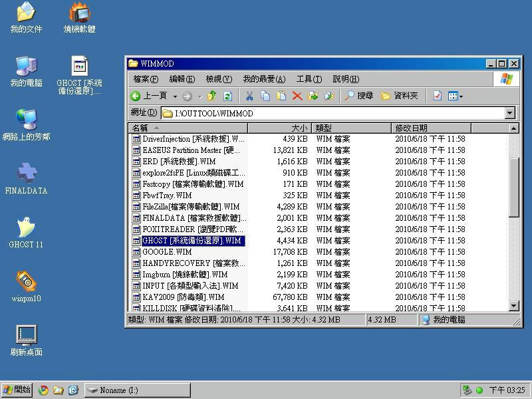Select FileZilla[檔案傳輸軟體].WIM file
Image resolution: width=532 pixels, height=399 pixels.
coord(186,207)
